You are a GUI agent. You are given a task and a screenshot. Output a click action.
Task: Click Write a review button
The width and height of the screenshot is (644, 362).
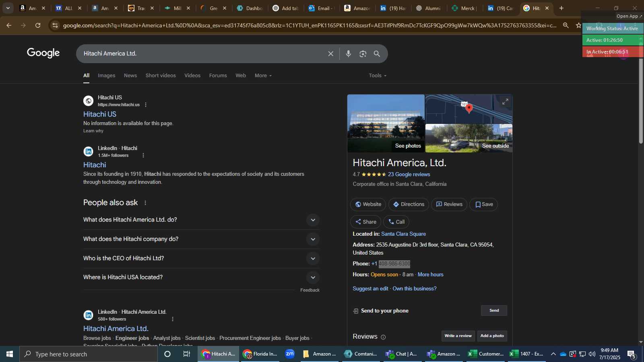pyautogui.click(x=458, y=336)
